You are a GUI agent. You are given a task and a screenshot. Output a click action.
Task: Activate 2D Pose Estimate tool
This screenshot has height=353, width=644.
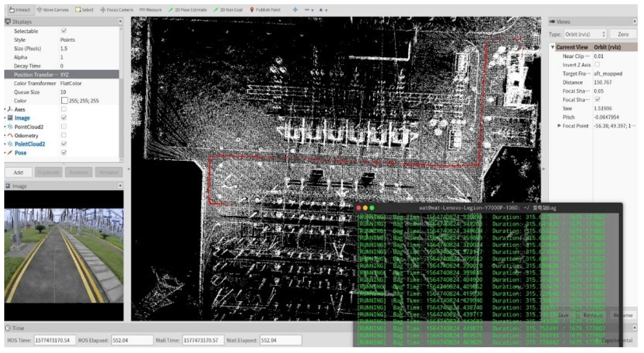(x=188, y=10)
